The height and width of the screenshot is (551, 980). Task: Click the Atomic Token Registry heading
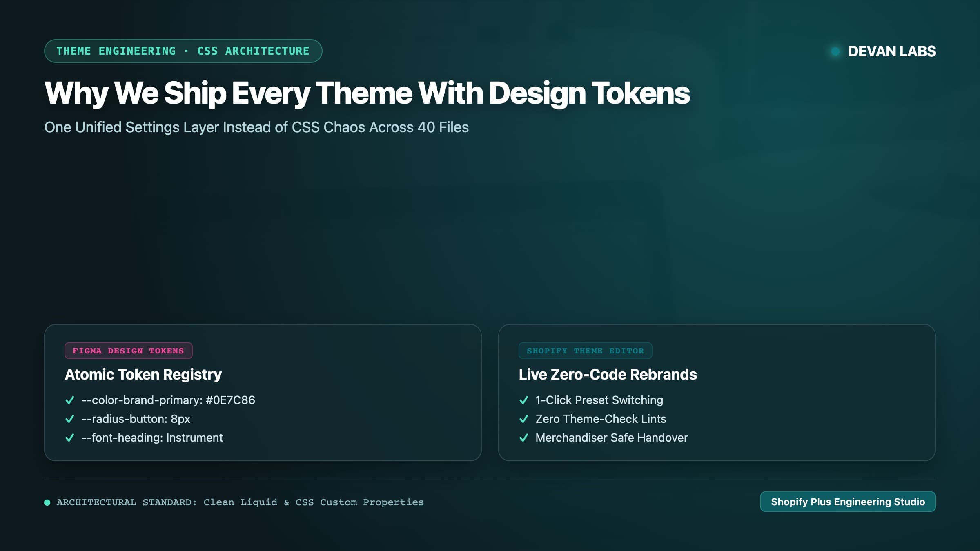(x=143, y=374)
